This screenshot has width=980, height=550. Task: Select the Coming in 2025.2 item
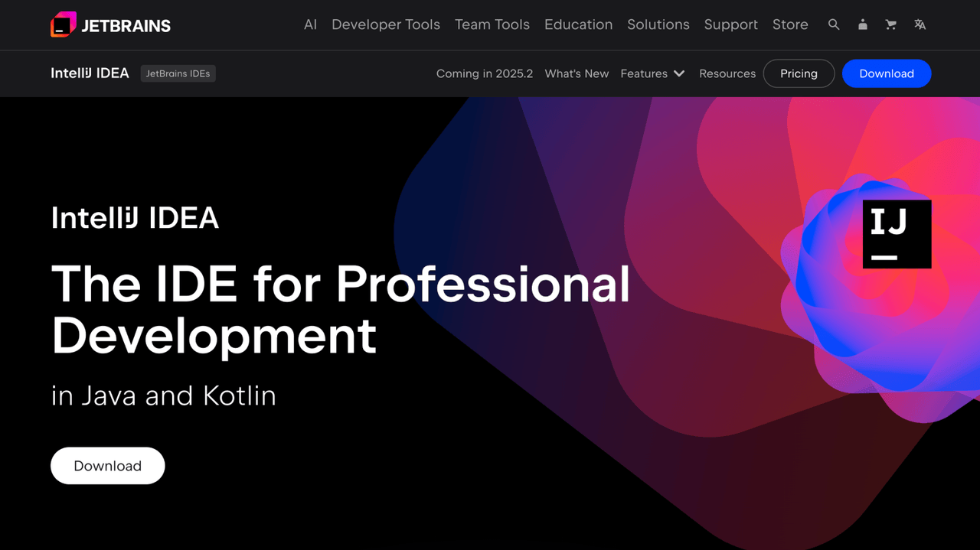(484, 73)
